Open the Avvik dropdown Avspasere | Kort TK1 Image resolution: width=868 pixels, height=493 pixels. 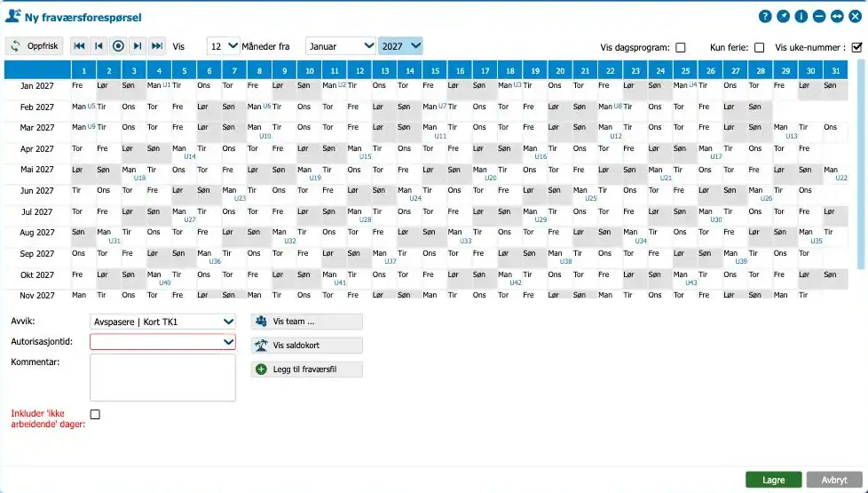[162, 322]
